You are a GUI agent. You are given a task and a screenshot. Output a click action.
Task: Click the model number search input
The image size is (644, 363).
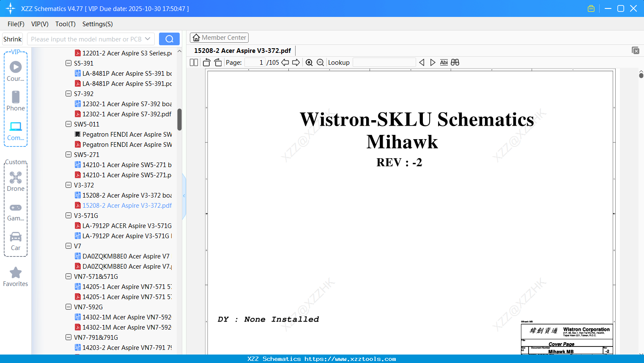pyautogui.click(x=85, y=39)
